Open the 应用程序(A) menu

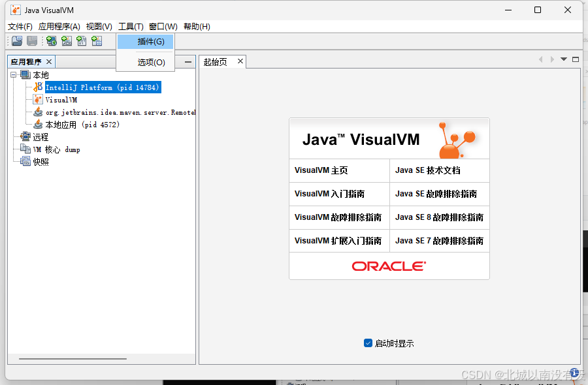(59, 27)
